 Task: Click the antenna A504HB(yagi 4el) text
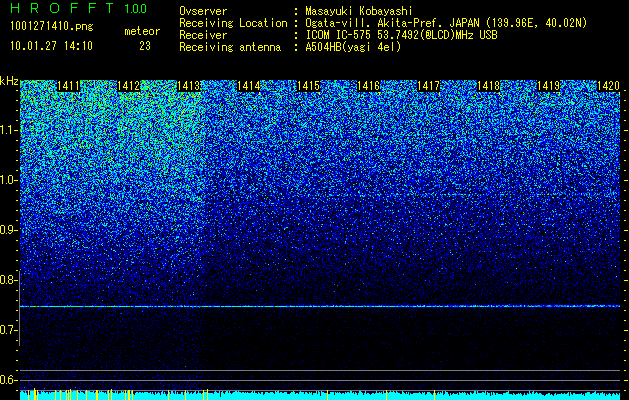[x=353, y=47]
